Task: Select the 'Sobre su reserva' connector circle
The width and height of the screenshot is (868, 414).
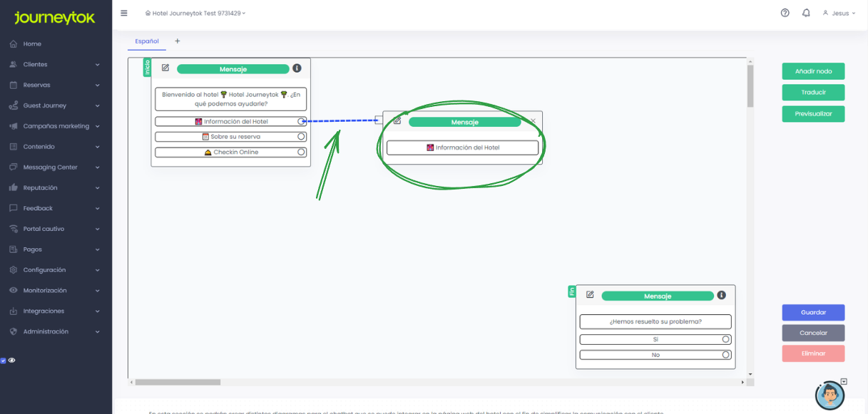Action: click(301, 136)
